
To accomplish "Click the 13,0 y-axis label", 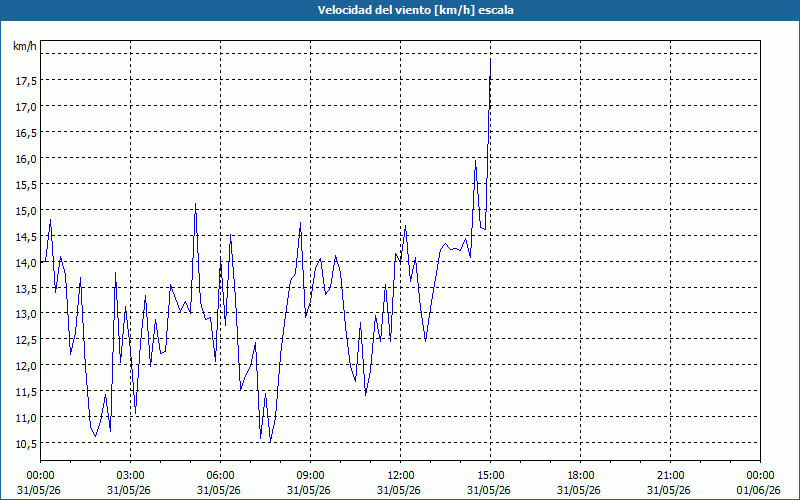I will [27, 313].
